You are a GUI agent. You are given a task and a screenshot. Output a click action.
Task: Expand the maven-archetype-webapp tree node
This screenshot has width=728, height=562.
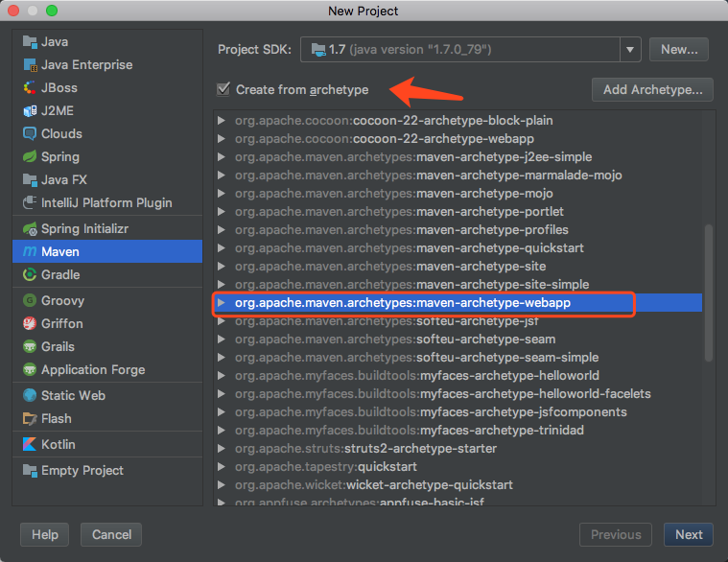222,303
